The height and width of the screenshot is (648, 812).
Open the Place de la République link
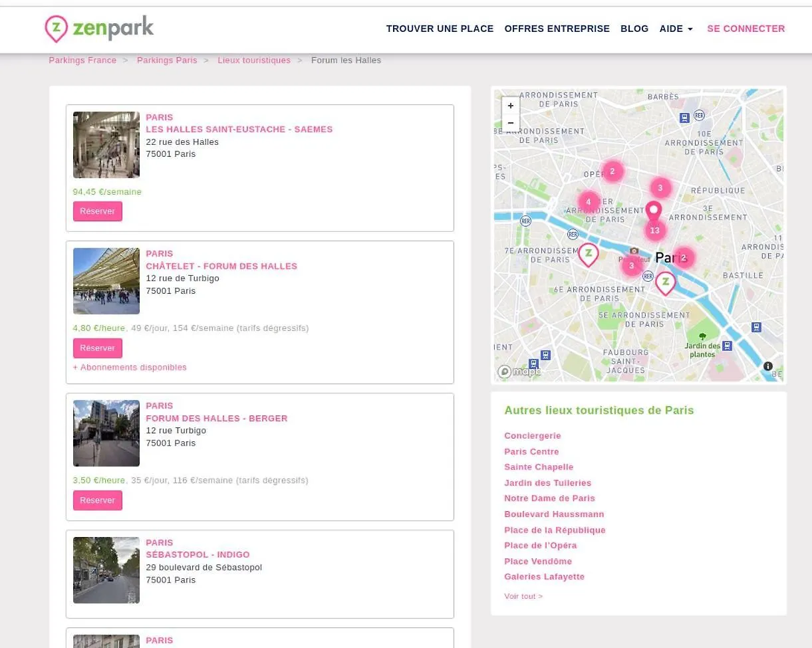[555, 530]
